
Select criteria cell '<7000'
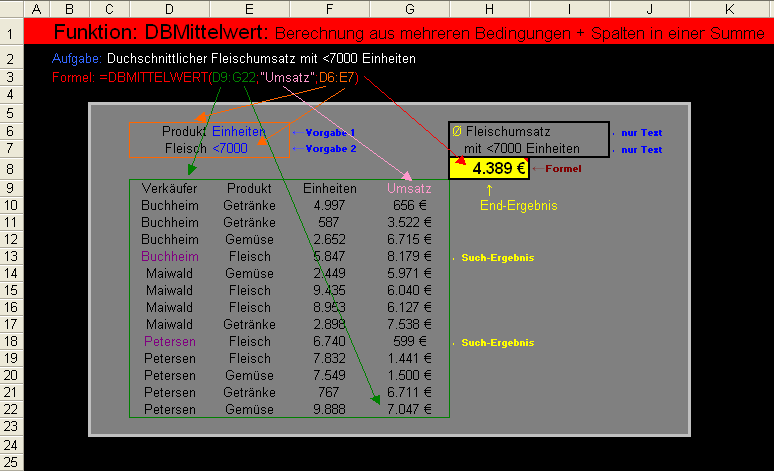[x=230, y=149]
